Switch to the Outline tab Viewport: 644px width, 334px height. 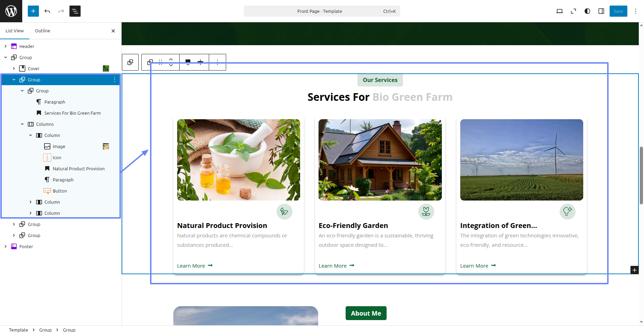pyautogui.click(x=42, y=31)
